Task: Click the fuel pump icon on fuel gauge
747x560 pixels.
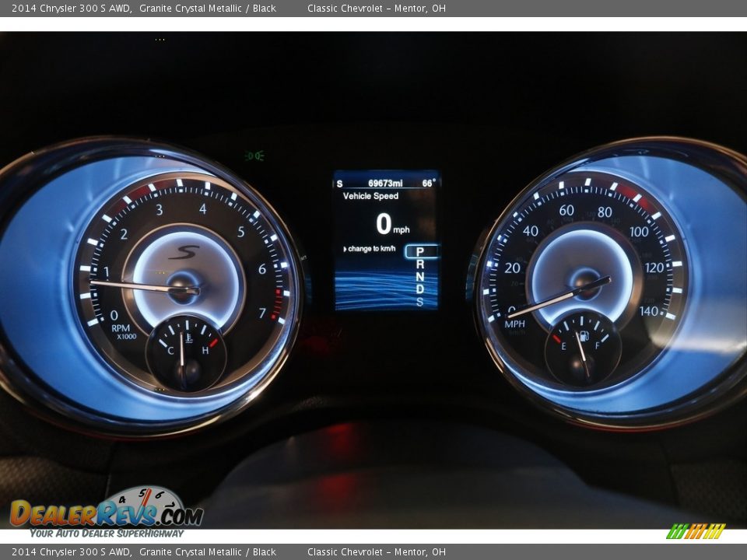Action: pos(584,336)
